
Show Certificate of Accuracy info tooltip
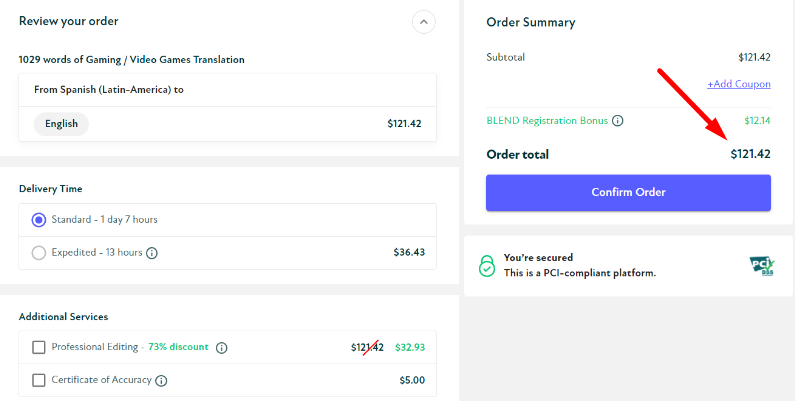click(161, 380)
